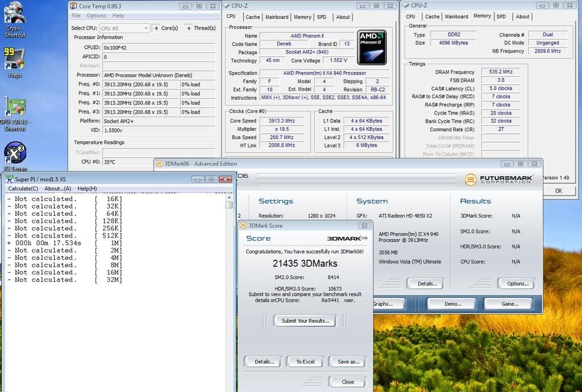Switch to the Cache tab in the CPU-Z processor window

pyautogui.click(x=253, y=17)
